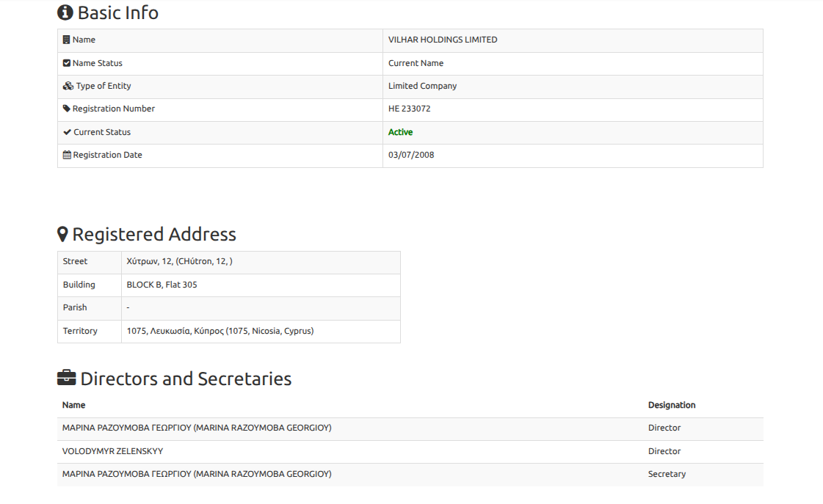
Task: Click the building icon next to Name
Action: tap(67, 40)
